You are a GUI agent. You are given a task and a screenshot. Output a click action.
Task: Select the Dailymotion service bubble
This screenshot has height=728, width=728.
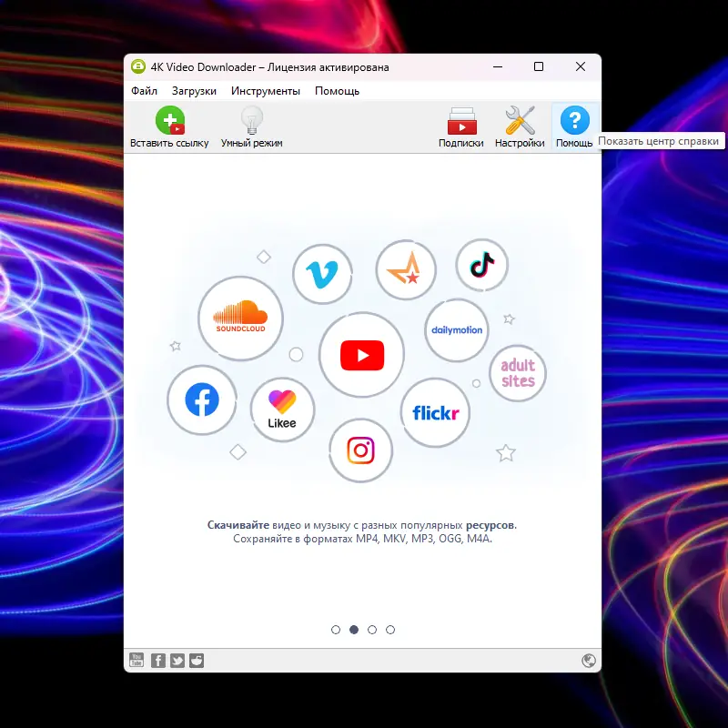point(456,330)
